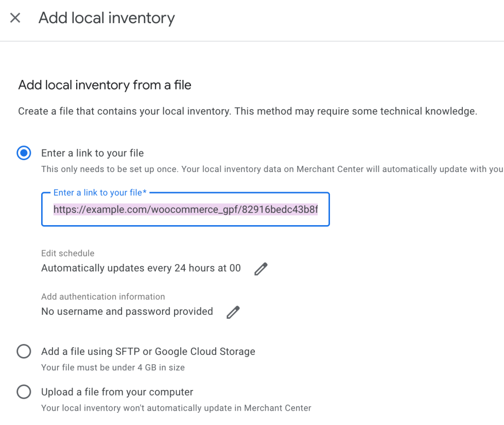This screenshot has width=504, height=425.
Task: Click the 'Your file must be under 4 GB' hint
Action: pyautogui.click(x=113, y=367)
